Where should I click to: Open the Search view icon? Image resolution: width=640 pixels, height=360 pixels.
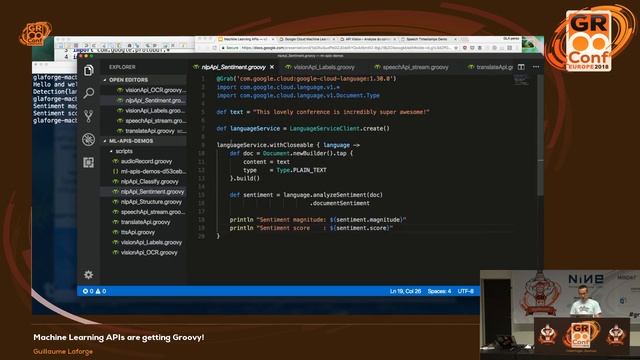89,93
